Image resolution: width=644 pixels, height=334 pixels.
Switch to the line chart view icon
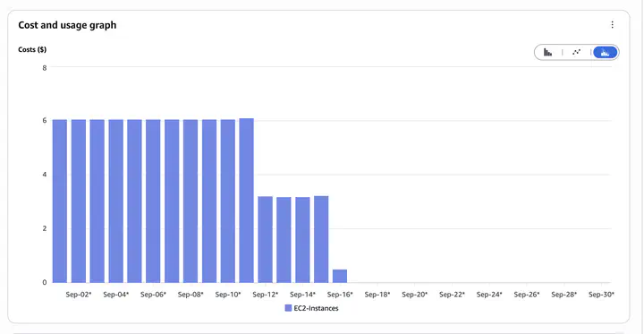coord(577,52)
